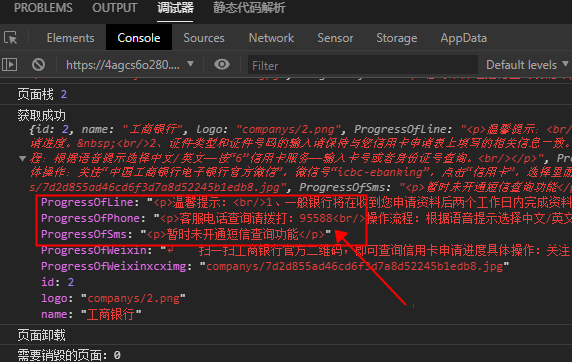
Task: Focus the console Filter input field
Action: coord(363,65)
